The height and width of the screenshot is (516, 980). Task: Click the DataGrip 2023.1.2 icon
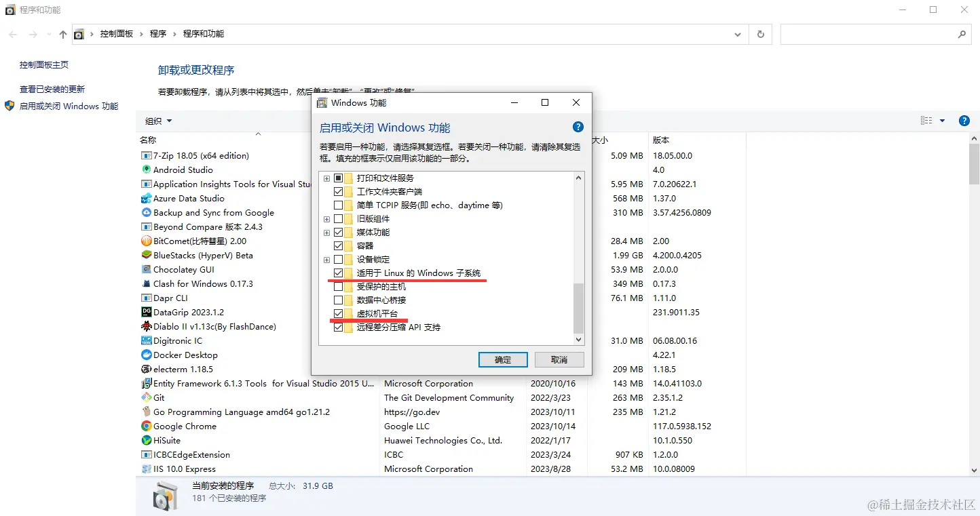coord(146,312)
